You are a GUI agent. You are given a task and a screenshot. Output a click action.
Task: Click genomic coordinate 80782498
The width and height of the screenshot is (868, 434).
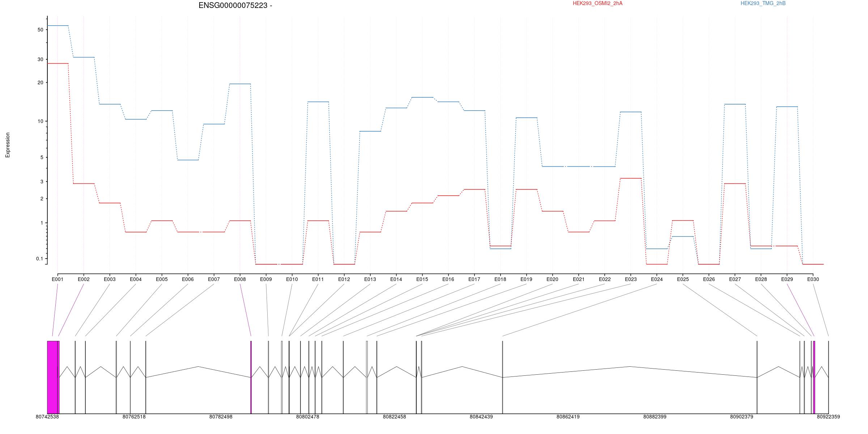(x=221, y=417)
